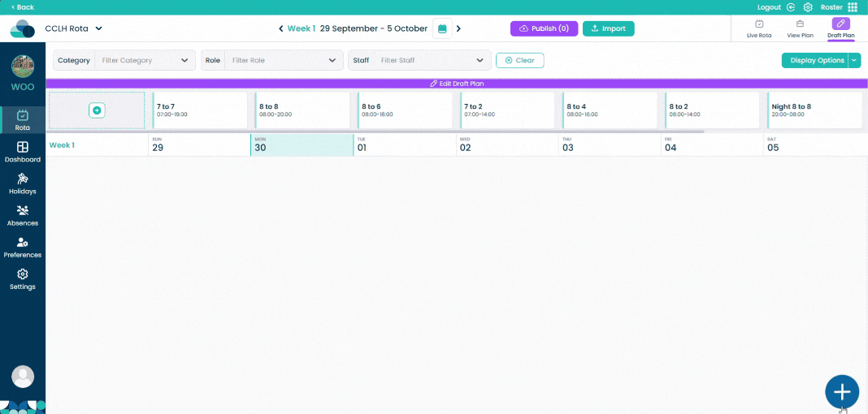Open the Roster apps grid icon
The image size is (868, 414).
point(853,7)
